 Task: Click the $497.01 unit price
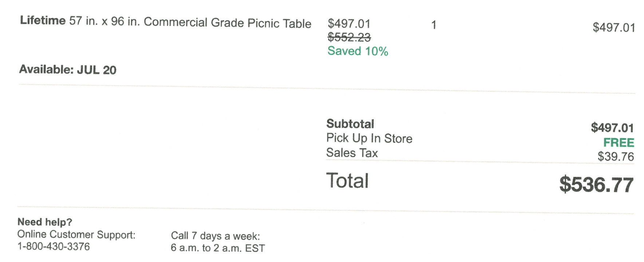[349, 24]
